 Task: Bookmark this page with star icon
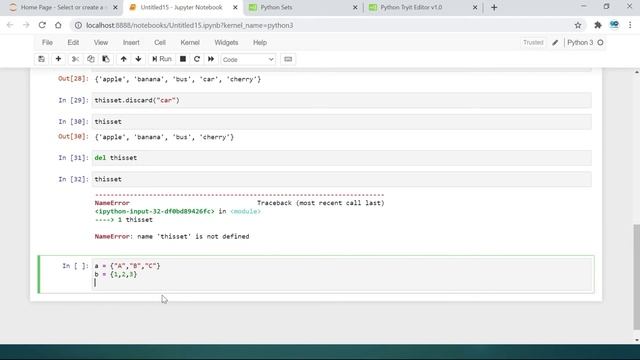pos(578,25)
